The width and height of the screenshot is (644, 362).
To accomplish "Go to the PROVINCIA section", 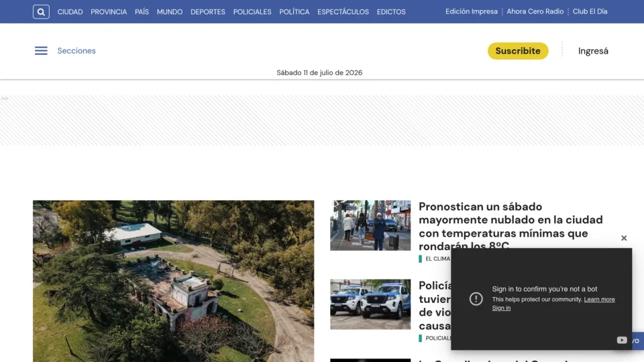I will click(109, 12).
